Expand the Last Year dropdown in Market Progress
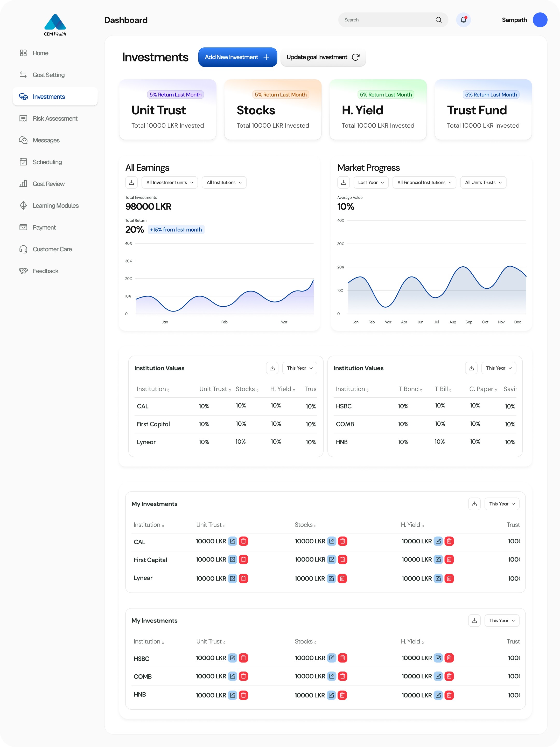Screen dimensions: 560x747 click(x=371, y=182)
